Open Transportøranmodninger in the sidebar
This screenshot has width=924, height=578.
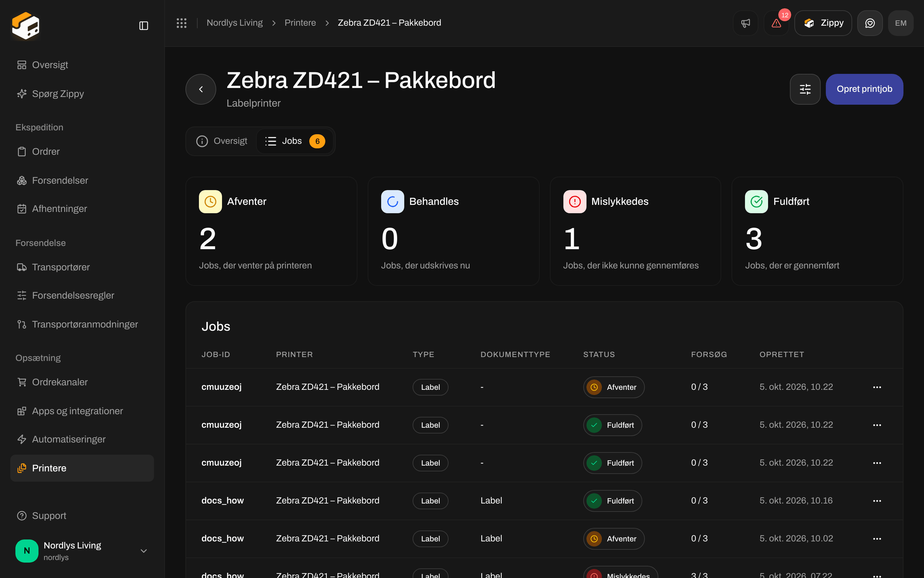pos(82,324)
